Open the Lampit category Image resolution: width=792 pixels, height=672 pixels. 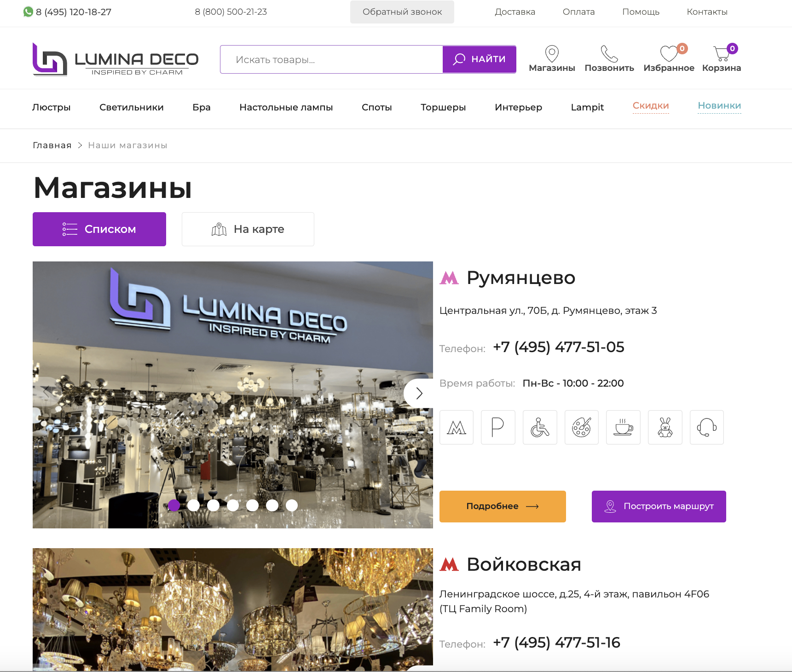click(x=587, y=107)
